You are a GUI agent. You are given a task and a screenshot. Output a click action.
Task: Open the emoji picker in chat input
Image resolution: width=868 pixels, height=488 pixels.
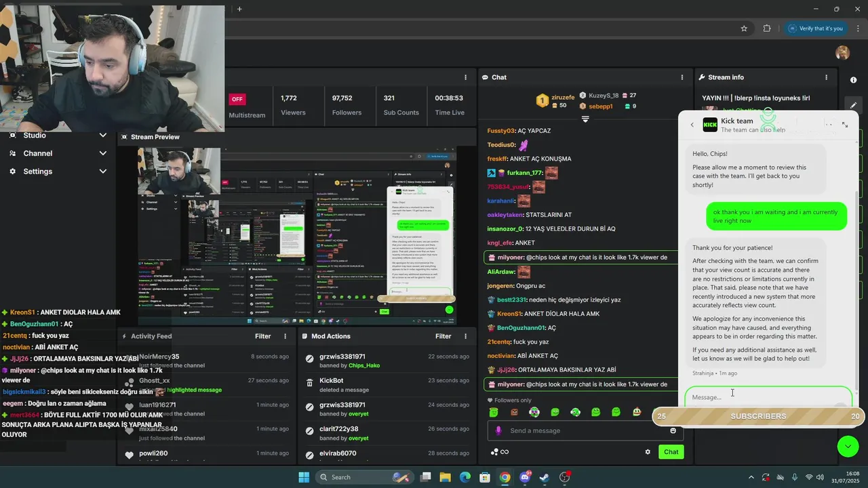pyautogui.click(x=673, y=430)
